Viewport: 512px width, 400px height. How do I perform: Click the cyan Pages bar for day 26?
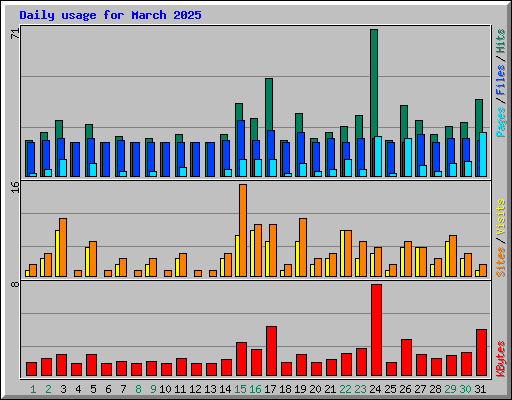(x=408, y=157)
